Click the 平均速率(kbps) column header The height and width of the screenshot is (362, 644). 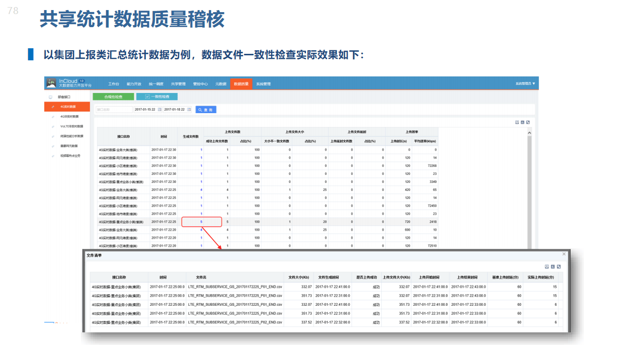[425, 141]
